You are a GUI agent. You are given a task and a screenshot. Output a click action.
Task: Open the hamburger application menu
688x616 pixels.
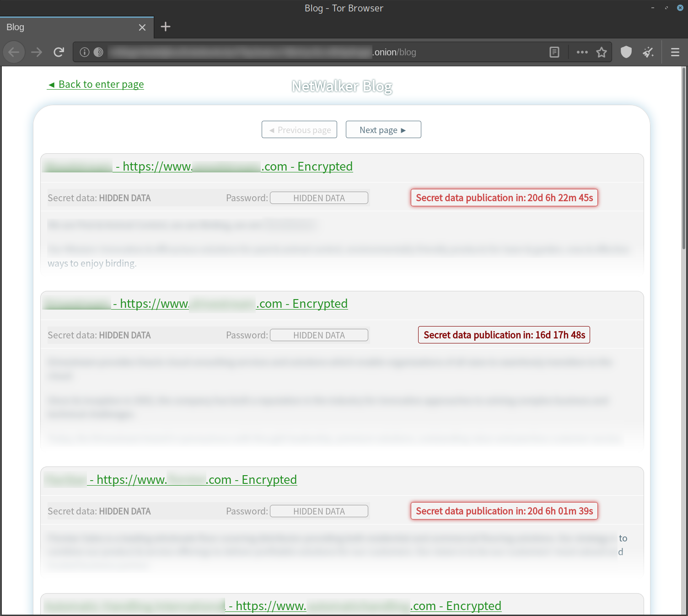[675, 52]
